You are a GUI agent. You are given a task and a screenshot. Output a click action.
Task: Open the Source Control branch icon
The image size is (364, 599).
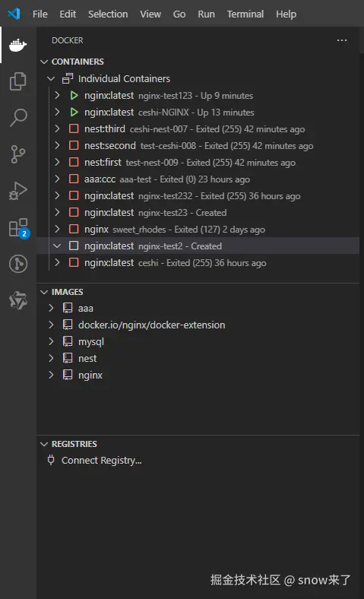(18, 154)
